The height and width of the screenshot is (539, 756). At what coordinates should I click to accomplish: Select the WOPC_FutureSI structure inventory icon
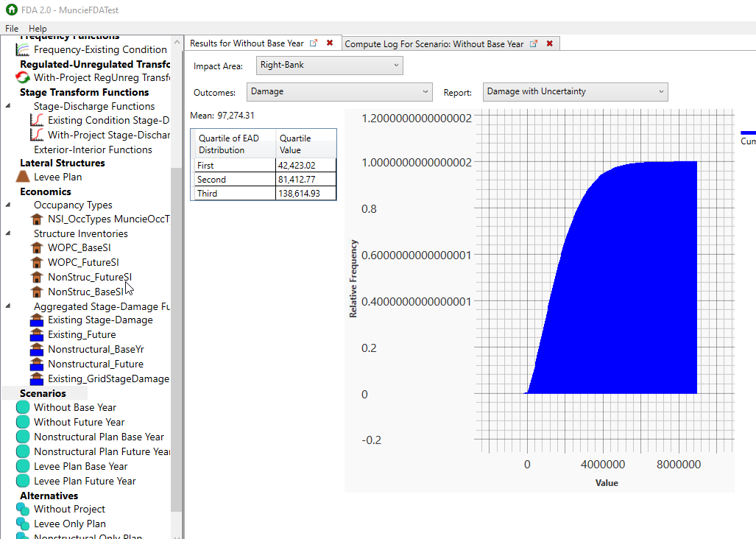[36, 262]
